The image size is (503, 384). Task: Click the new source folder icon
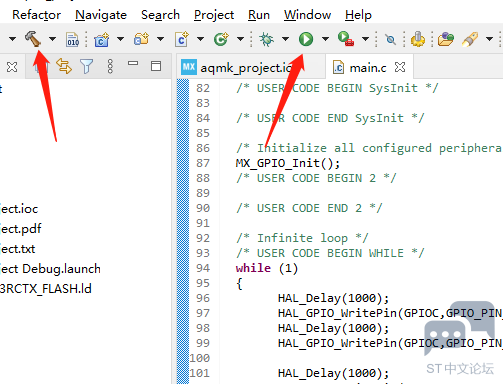tap(141, 39)
